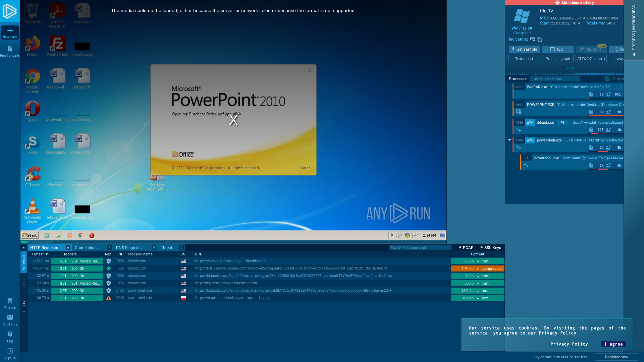Open Public tasks in the sidebar
Image resolution: width=644 pixels, height=362 pixels.
pyautogui.click(x=10, y=51)
